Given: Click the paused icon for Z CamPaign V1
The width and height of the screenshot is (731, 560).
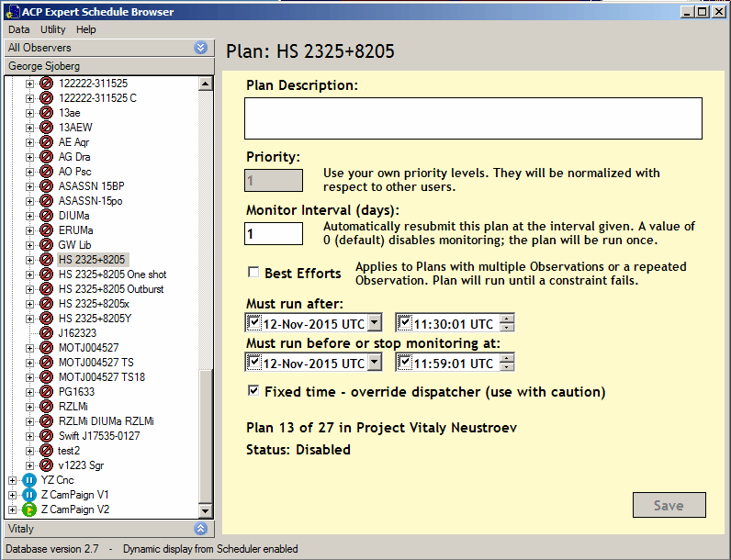Looking at the screenshot, I should point(28,495).
